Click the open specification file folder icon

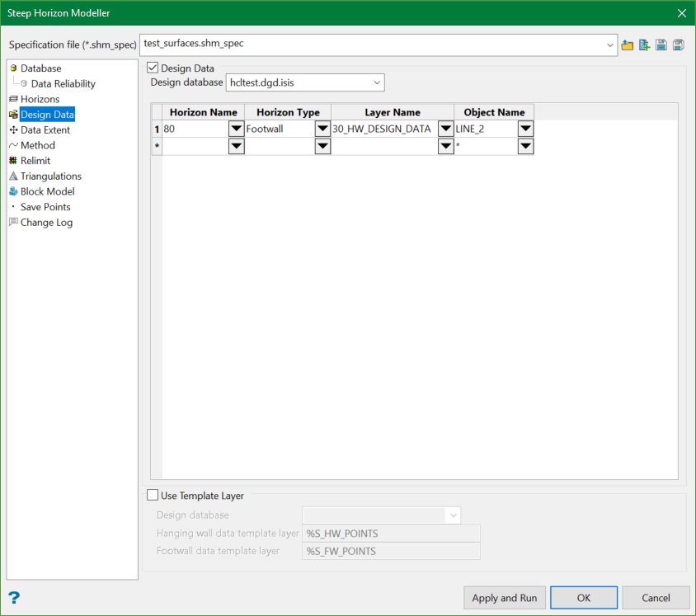coord(628,45)
